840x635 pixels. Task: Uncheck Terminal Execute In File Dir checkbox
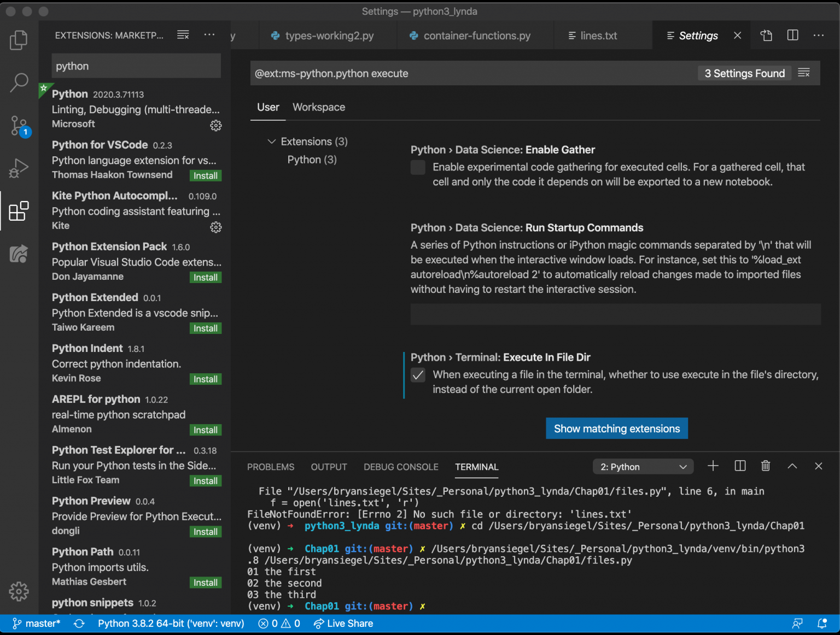418,375
